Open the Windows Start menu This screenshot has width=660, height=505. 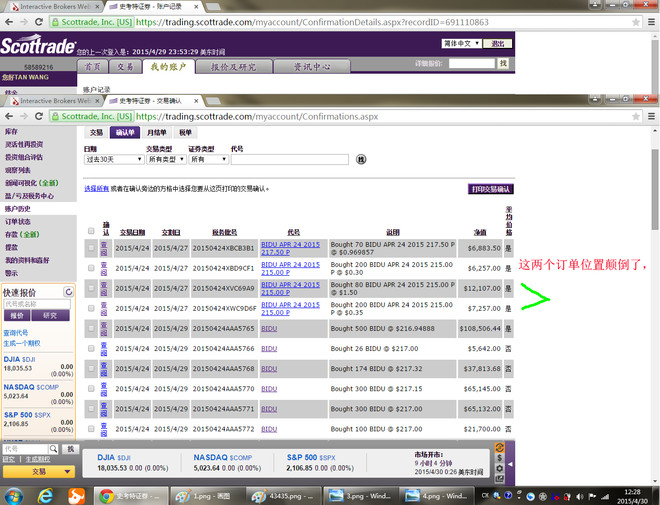(x=14, y=496)
